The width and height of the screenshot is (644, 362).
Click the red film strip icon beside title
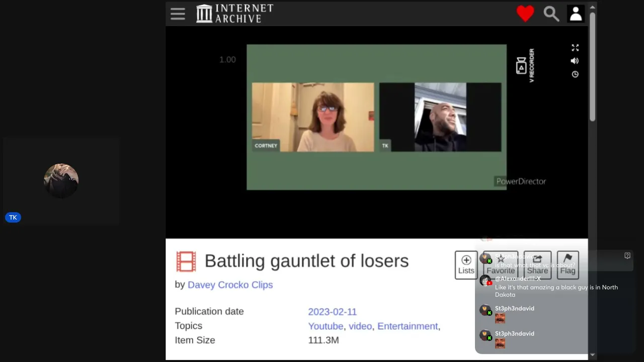pyautogui.click(x=186, y=261)
